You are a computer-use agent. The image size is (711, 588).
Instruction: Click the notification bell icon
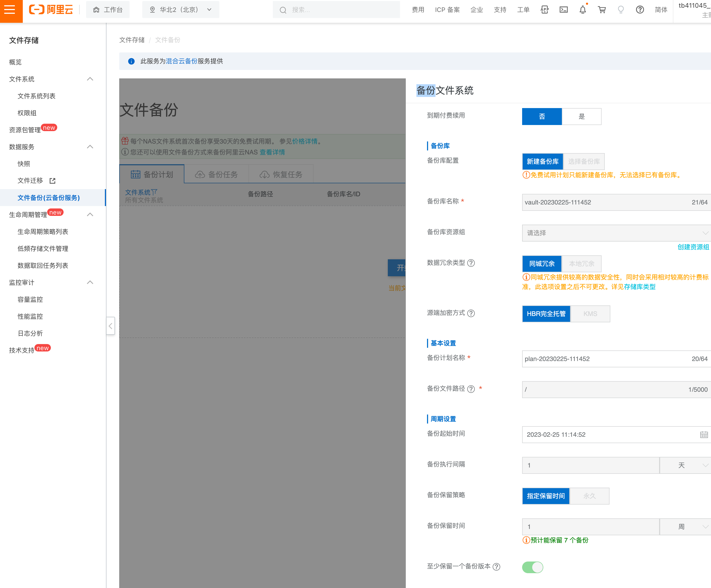point(582,10)
